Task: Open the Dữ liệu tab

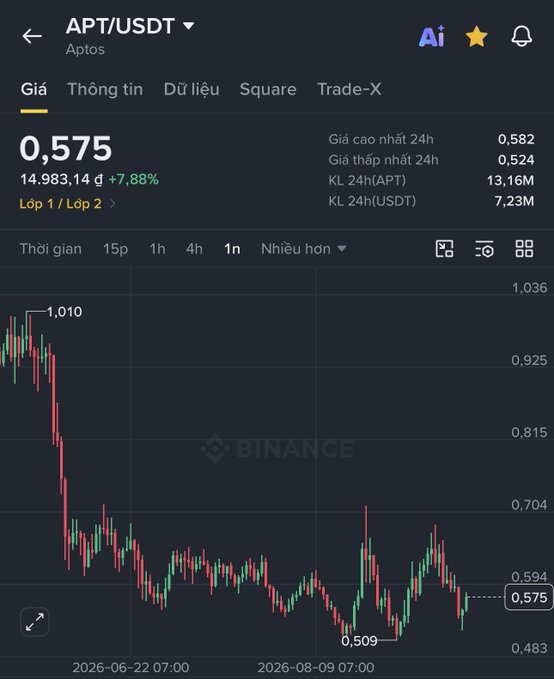Action: (x=191, y=89)
